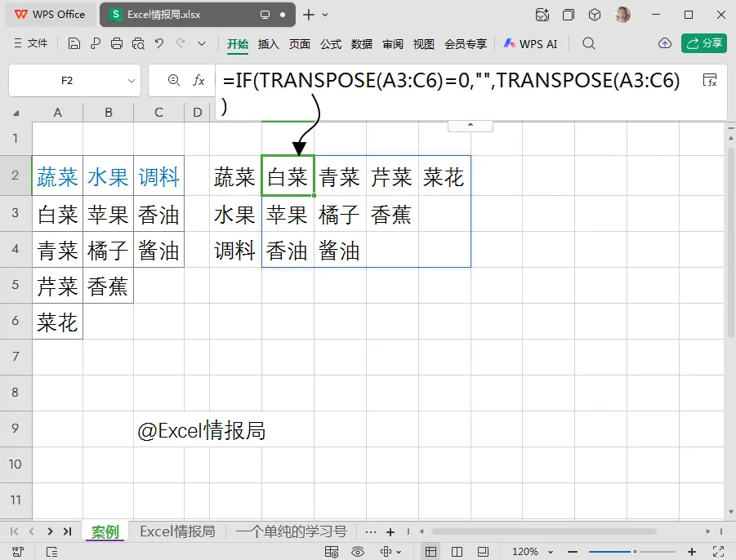Click the zoom slider handle

click(635, 552)
